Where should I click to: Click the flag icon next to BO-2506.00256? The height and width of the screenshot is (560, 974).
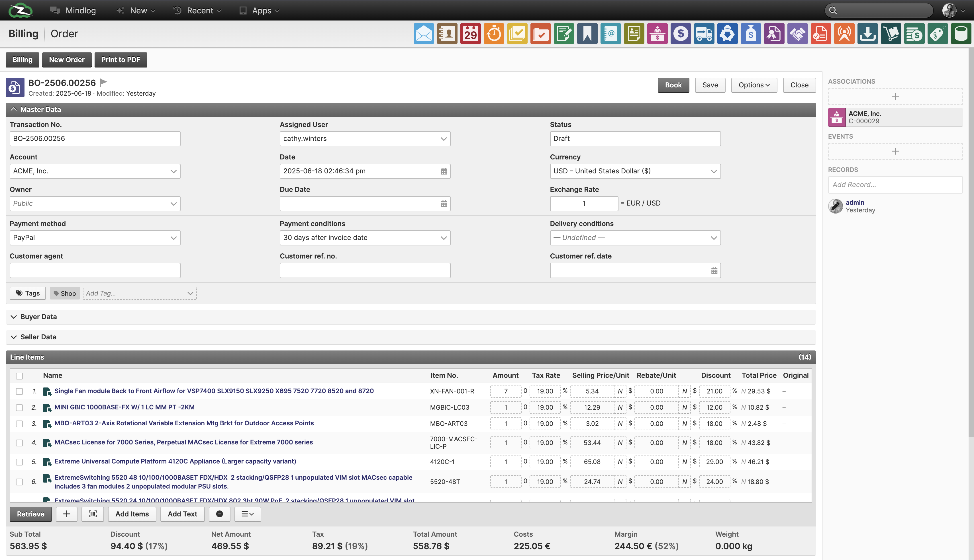tap(103, 82)
